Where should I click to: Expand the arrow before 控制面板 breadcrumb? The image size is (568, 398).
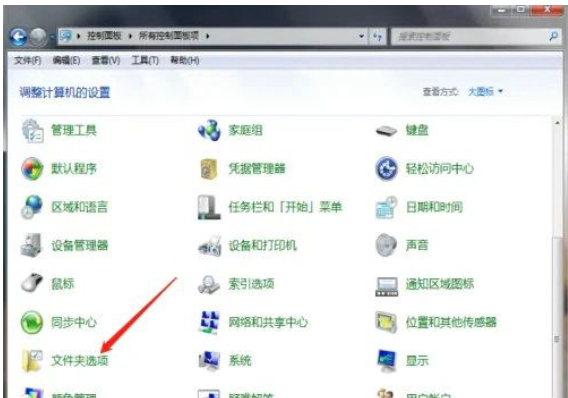(79, 36)
